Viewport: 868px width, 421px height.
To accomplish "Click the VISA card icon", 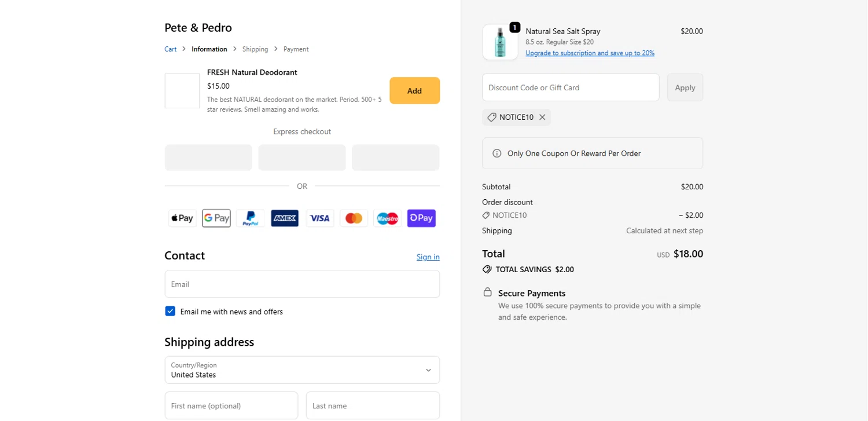I will 319,218.
